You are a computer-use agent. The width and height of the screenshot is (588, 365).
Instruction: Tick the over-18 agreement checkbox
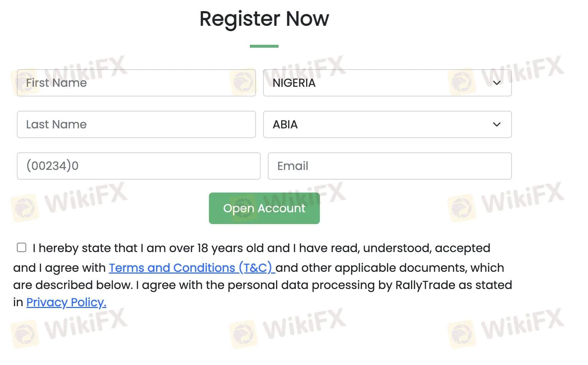[x=22, y=247]
